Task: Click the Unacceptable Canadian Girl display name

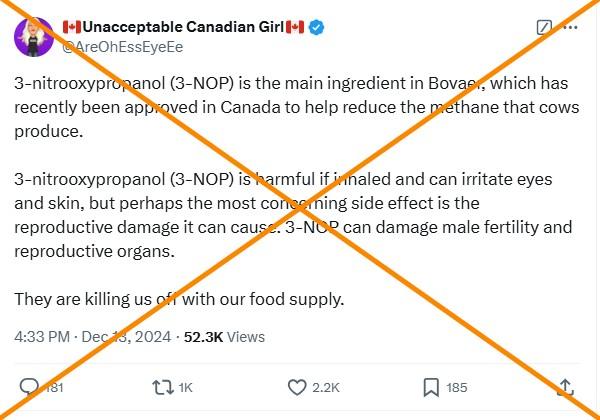Action: [183, 27]
